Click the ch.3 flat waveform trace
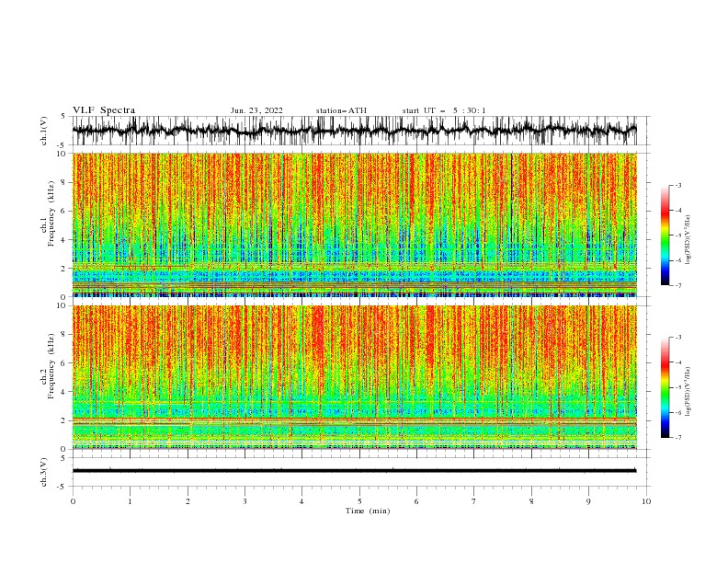Viewport: 728px width, 563px height. pyautogui.click(x=355, y=471)
